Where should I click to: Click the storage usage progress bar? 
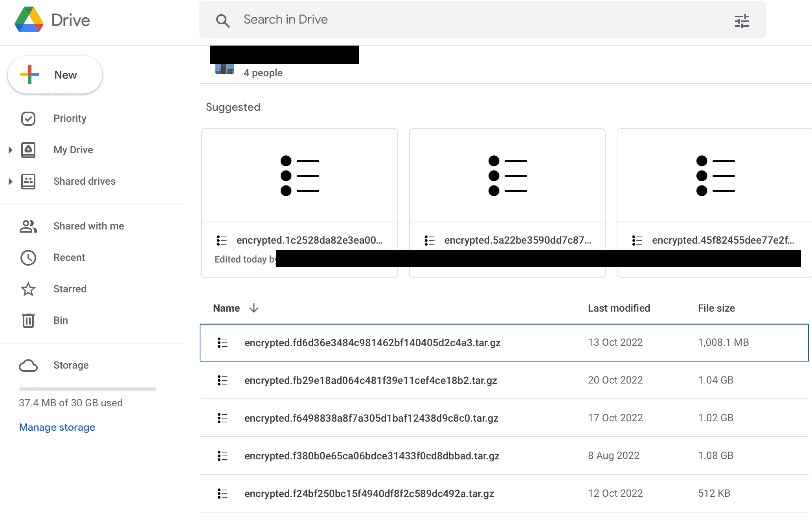[87, 389]
